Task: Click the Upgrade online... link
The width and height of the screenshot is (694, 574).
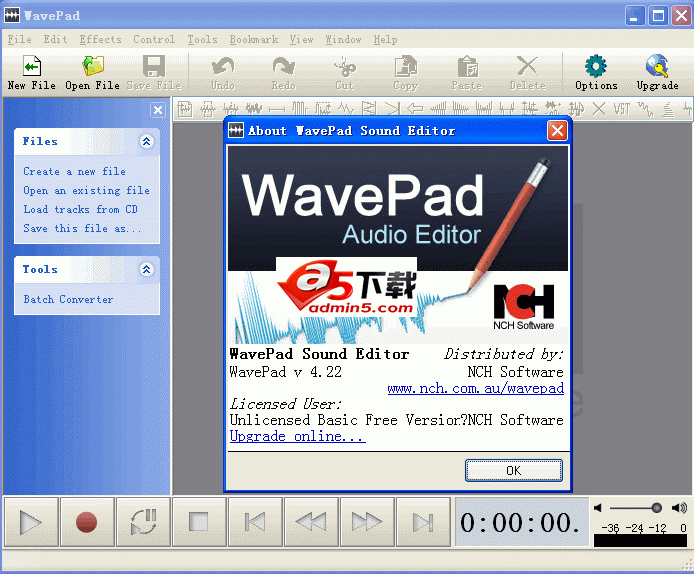Action: click(297, 436)
